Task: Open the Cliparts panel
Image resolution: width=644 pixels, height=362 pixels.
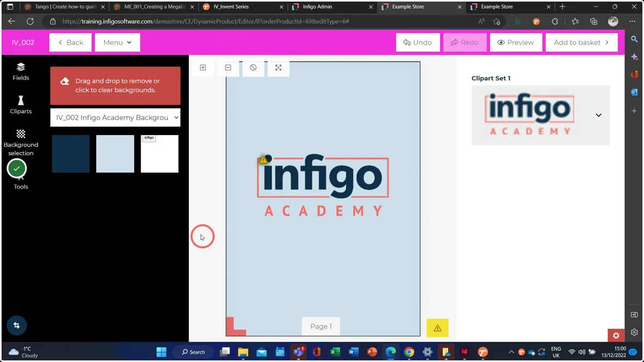Action: (x=21, y=105)
